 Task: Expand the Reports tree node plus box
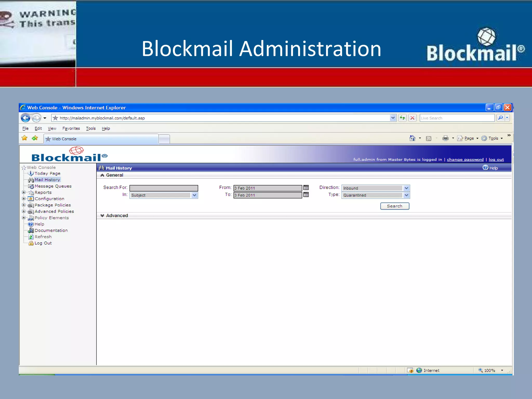coord(24,192)
